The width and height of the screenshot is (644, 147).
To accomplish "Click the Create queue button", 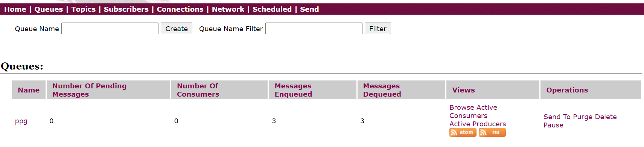I will 177,29.
